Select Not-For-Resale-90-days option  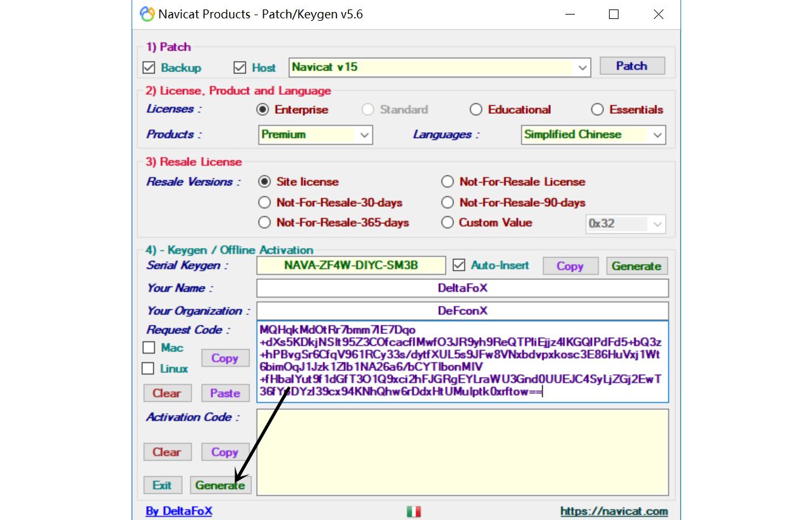pyautogui.click(x=448, y=202)
